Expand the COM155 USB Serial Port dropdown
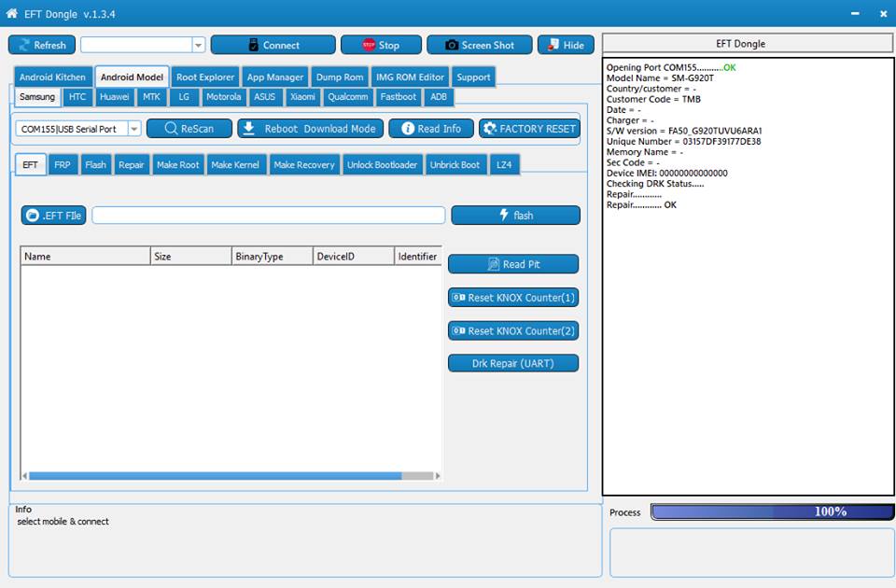The width and height of the screenshot is (896, 588). [x=133, y=129]
